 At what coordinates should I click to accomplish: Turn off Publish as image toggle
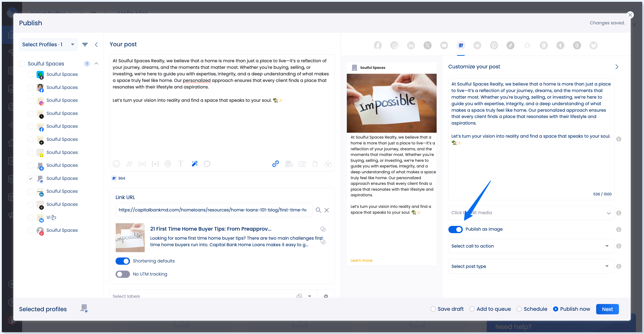click(x=455, y=229)
